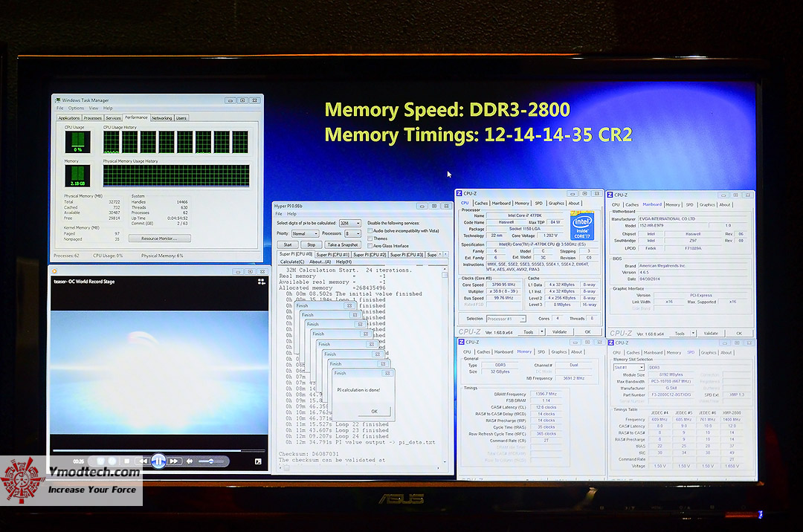Screen dimensions: 803x532
Task: Toggle fullscreen view in media player
Action: [258, 461]
